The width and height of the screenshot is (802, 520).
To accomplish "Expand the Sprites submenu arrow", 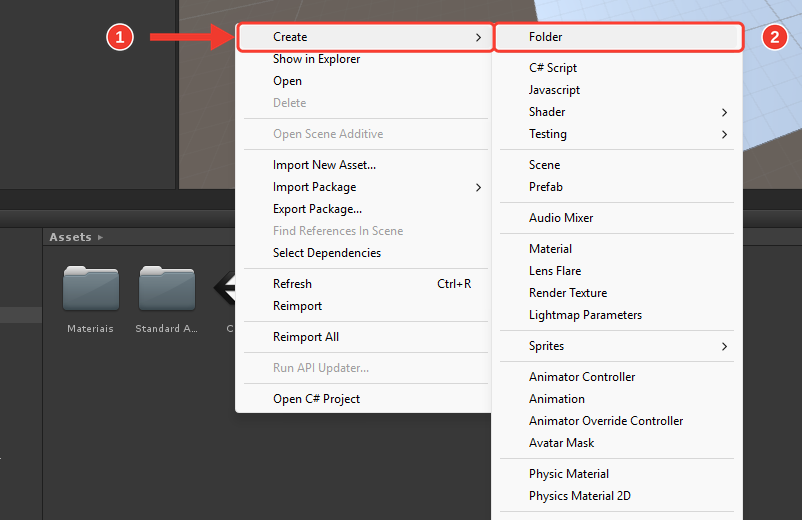I will click(724, 346).
